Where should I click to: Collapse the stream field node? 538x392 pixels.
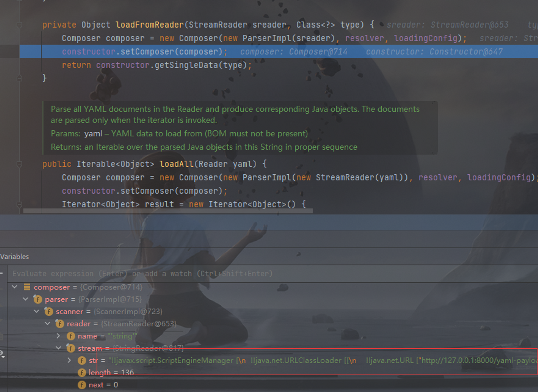point(58,348)
